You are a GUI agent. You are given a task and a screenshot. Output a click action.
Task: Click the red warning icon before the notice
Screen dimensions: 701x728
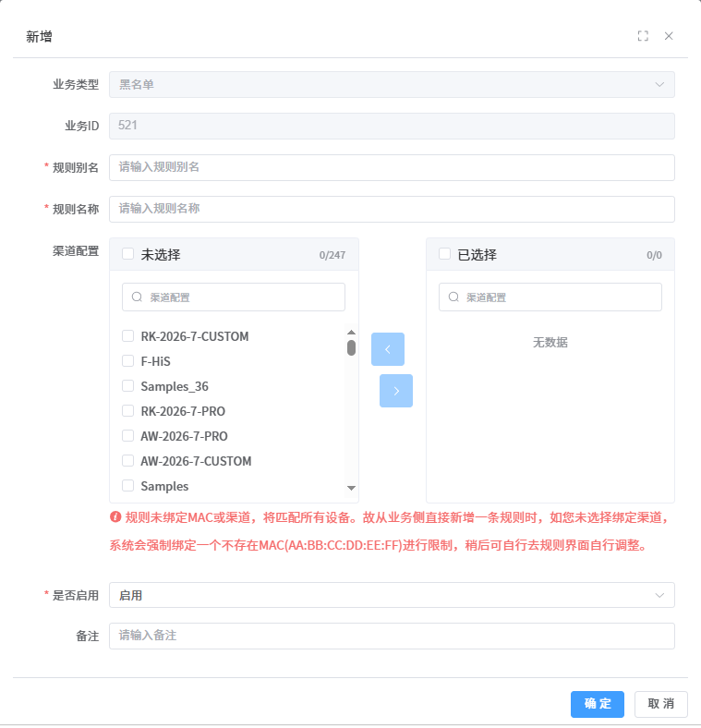(115, 517)
